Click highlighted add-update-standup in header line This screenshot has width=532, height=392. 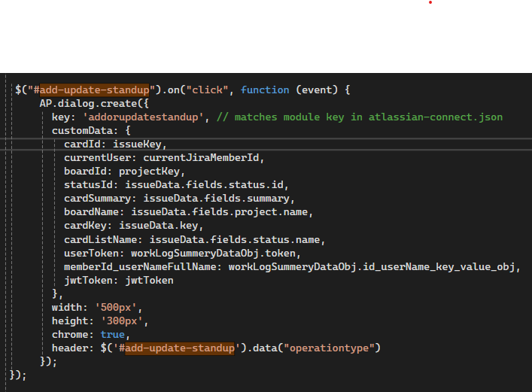(180, 348)
